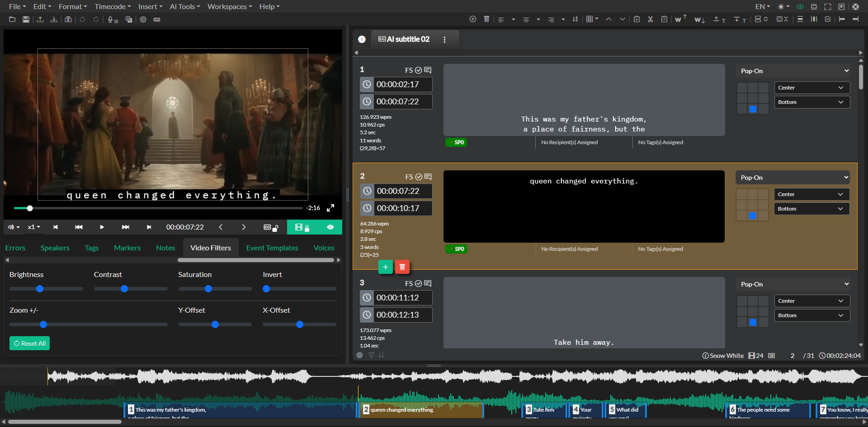Click No Tags(s) Assigned on event 1
Image resolution: width=868 pixels, height=427 pixels.
coord(660,142)
